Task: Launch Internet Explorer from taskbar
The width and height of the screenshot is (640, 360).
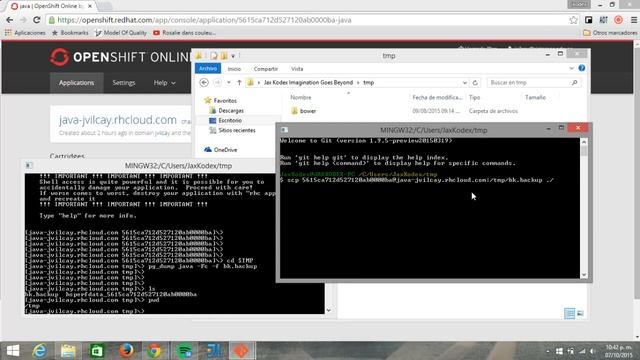Action: pos(40,351)
